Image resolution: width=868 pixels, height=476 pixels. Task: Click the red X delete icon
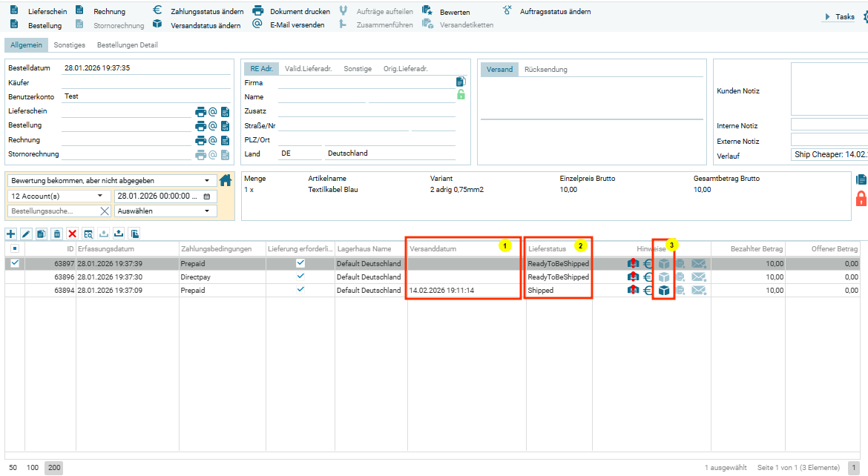(x=73, y=234)
